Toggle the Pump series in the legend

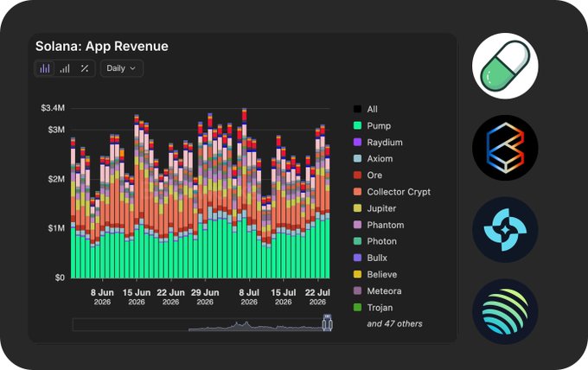(x=372, y=125)
